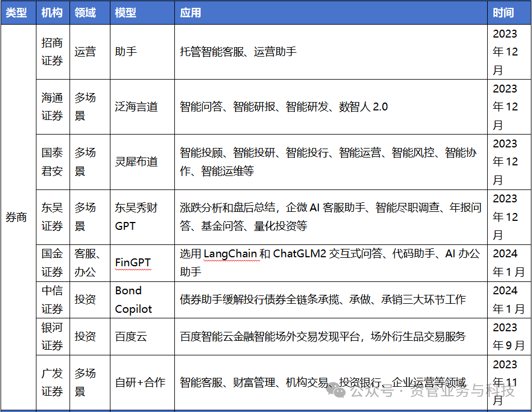
Task: Click the date cell in 国泰君安 row
Action: [510, 162]
